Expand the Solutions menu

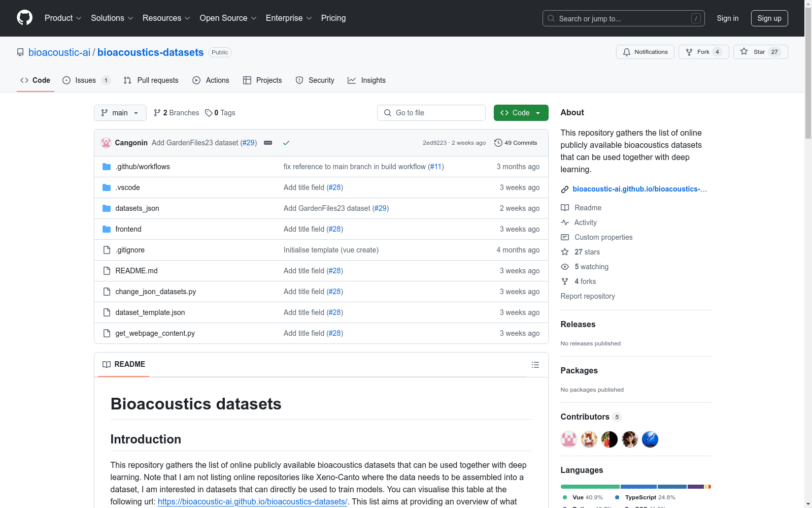click(112, 18)
